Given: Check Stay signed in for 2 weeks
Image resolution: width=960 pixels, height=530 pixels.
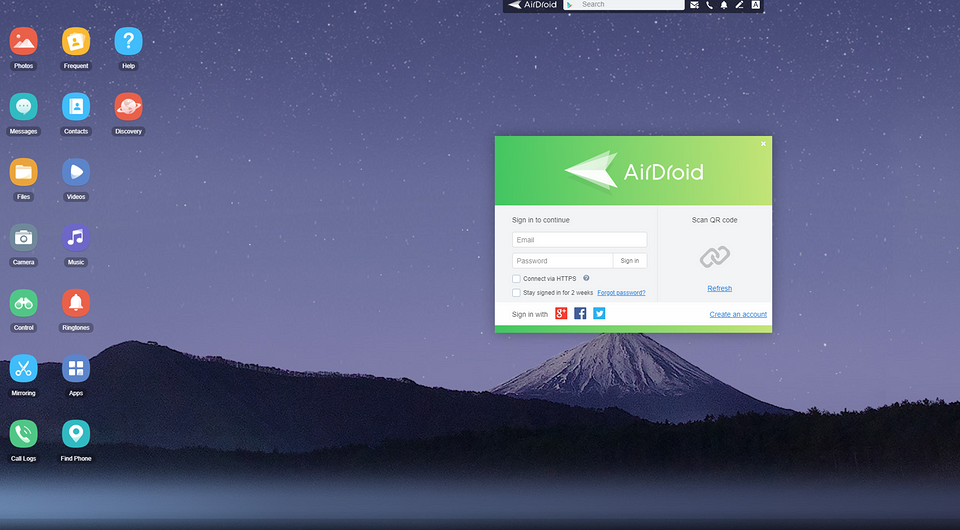Looking at the screenshot, I should tap(516, 293).
